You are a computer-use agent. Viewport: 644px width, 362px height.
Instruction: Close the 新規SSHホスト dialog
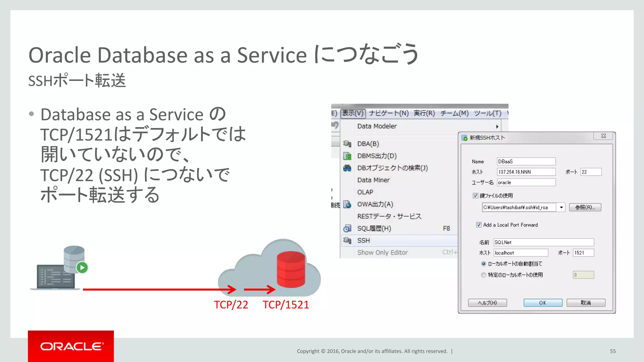click(603, 136)
